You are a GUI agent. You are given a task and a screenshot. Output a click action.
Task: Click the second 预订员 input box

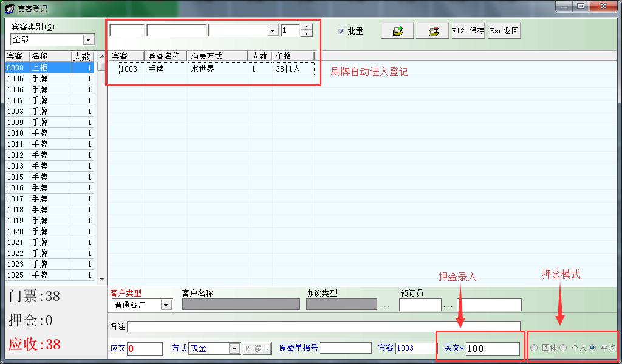pyautogui.click(x=489, y=305)
